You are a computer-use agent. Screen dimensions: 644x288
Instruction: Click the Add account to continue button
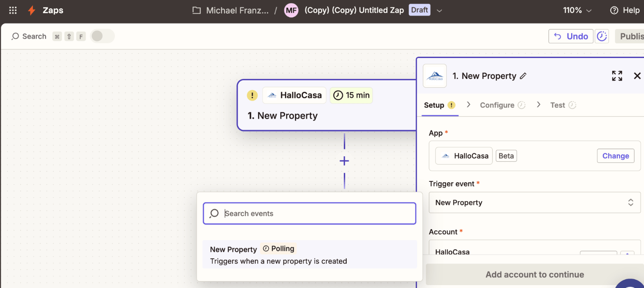pos(534,274)
